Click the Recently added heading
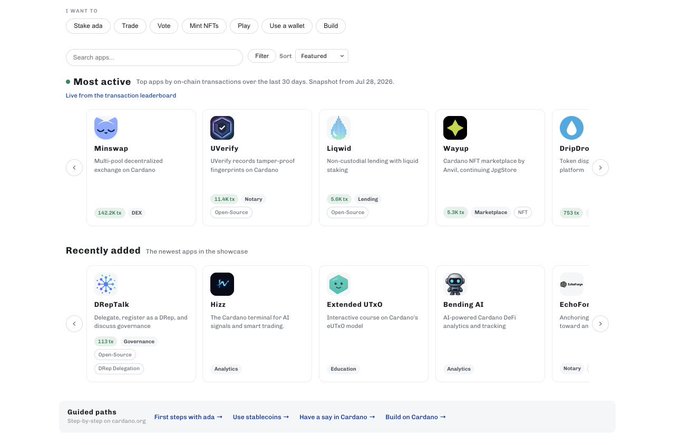 pos(103,251)
